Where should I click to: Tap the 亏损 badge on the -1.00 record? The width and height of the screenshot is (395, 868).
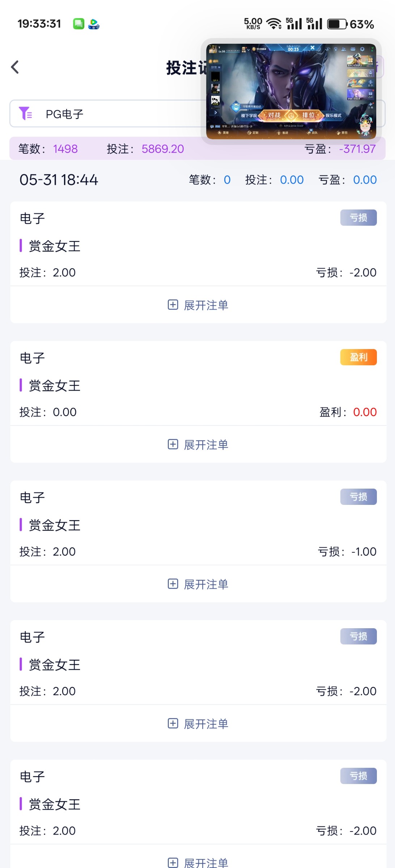pos(358,497)
